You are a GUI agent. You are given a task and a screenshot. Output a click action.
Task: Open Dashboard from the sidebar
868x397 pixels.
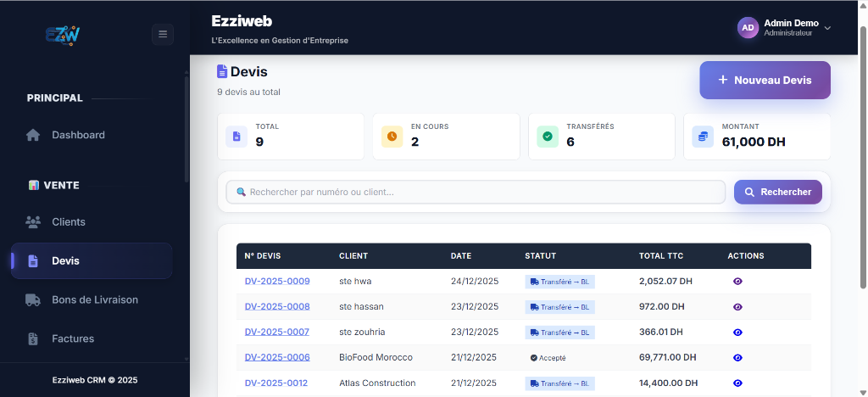(x=92, y=135)
